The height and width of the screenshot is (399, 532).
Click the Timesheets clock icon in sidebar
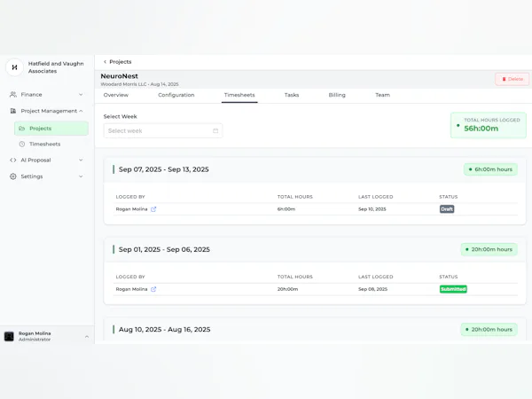click(22, 144)
